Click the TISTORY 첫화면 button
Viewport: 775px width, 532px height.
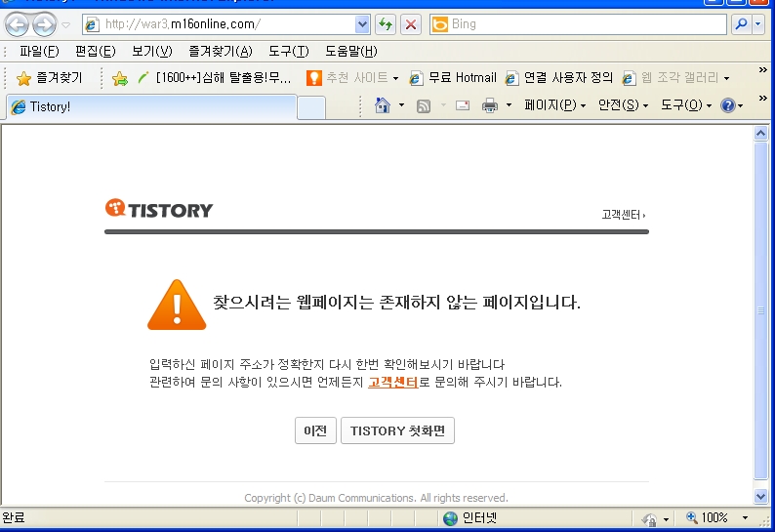pos(397,430)
